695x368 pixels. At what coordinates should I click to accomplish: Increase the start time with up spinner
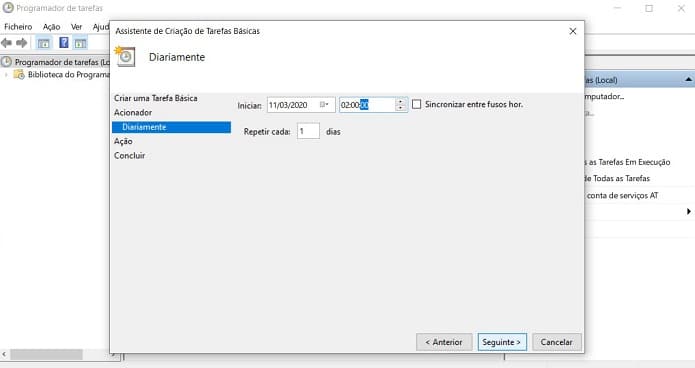tap(400, 102)
